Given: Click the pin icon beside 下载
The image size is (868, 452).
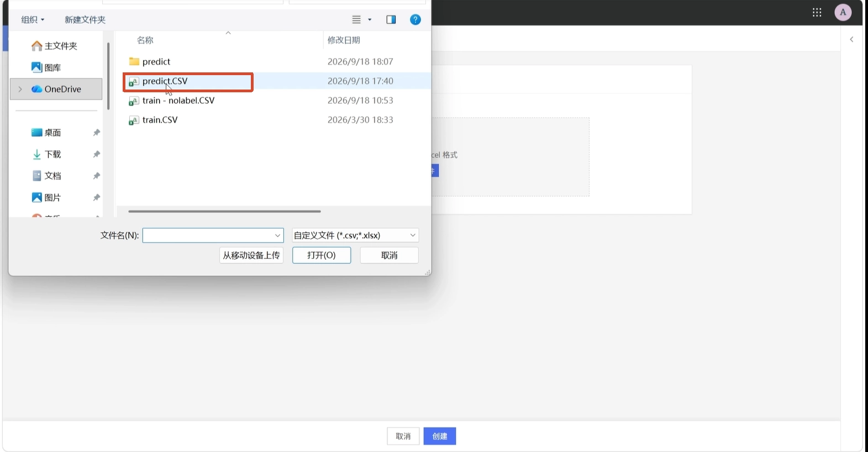Looking at the screenshot, I should pos(97,154).
